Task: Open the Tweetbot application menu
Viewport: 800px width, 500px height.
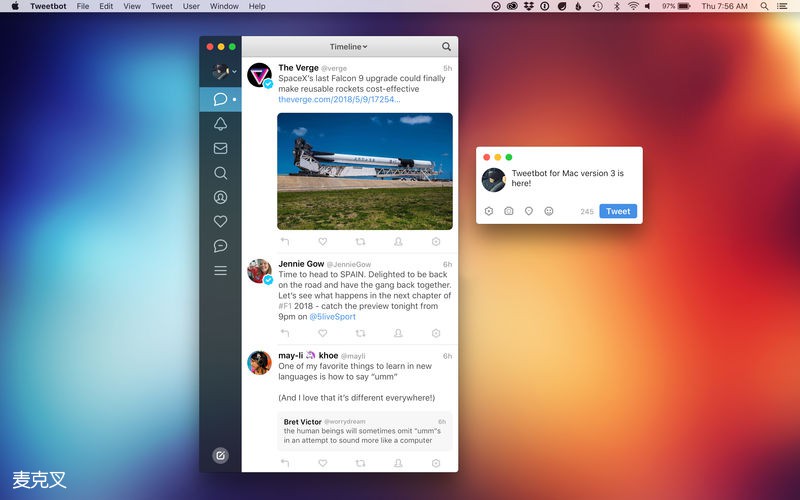Action: click(x=48, y=6)
